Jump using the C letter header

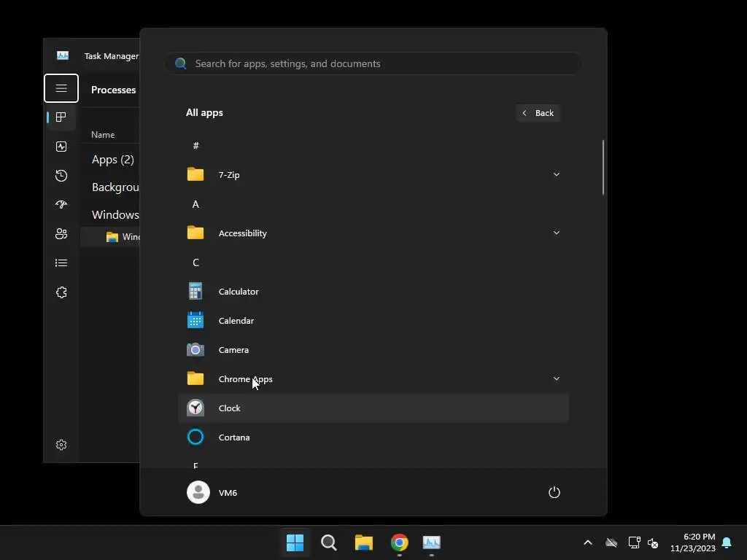[x=196, y=262]
